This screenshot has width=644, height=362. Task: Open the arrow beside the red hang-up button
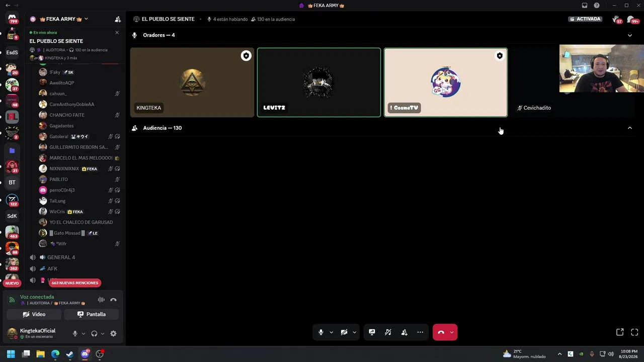[x=452, y=332]
